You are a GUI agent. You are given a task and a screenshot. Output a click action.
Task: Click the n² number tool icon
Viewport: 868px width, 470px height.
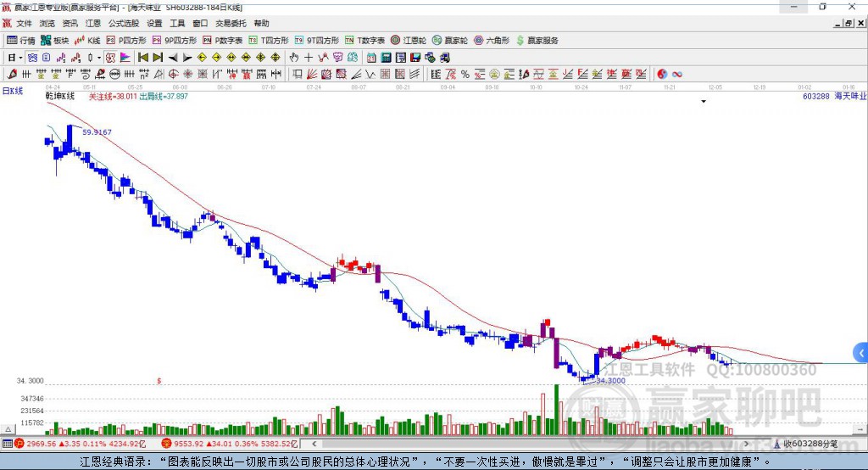click(144, 75)
